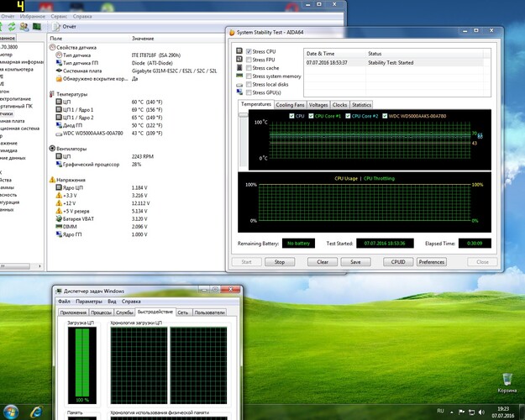Tick the Stress local disks checkbox
This screenshot has height=420, width=525.
pos(249,84)
